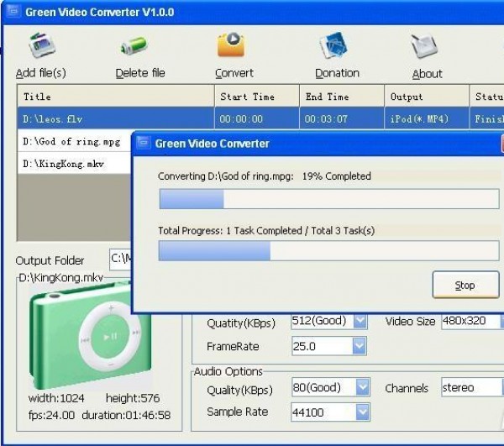Close the Green Video Converter progress dialog

pyautogui.click(x=501, y=144)
